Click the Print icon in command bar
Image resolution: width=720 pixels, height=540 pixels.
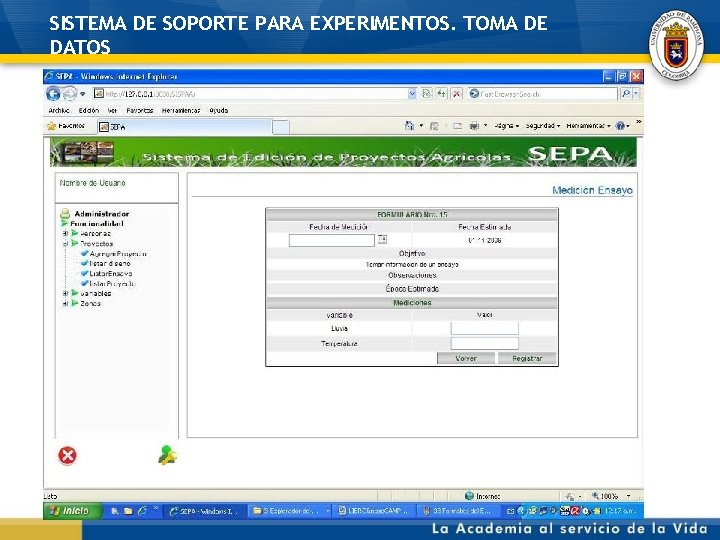[x=474, y=125]
